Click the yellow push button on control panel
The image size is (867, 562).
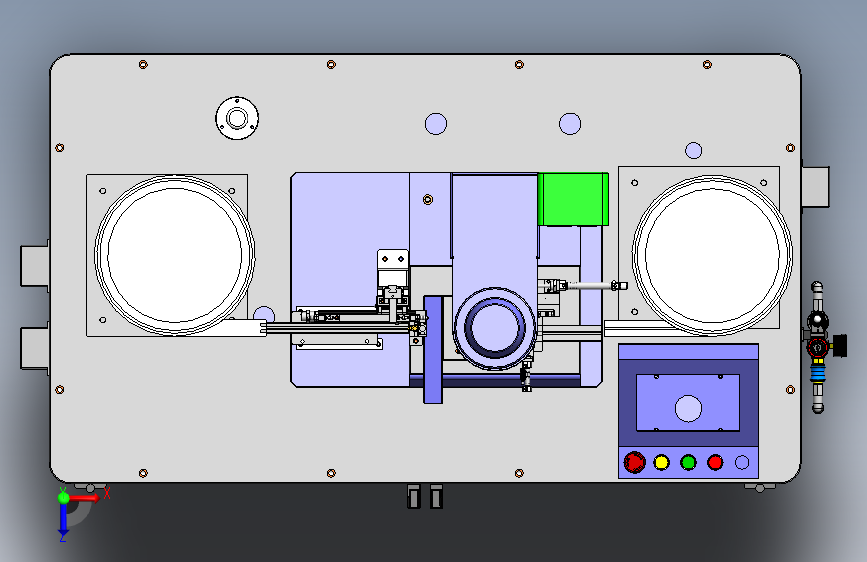tap(661, 462)
